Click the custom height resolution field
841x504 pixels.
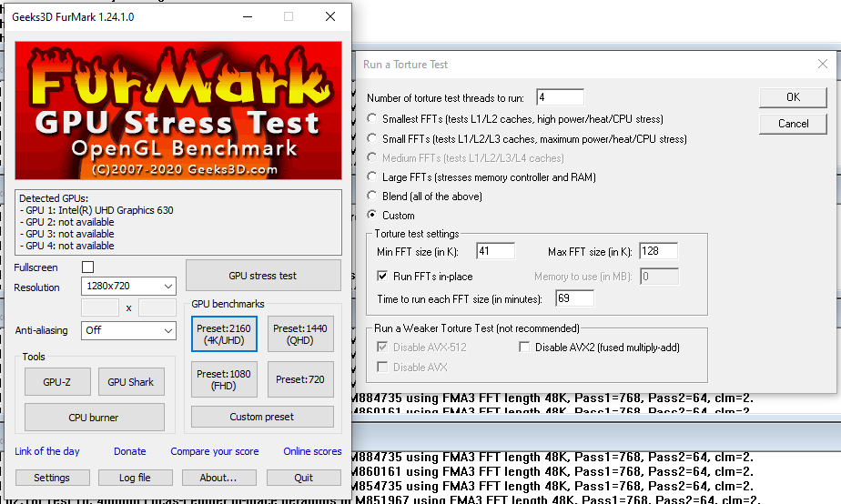coord(157,307)
